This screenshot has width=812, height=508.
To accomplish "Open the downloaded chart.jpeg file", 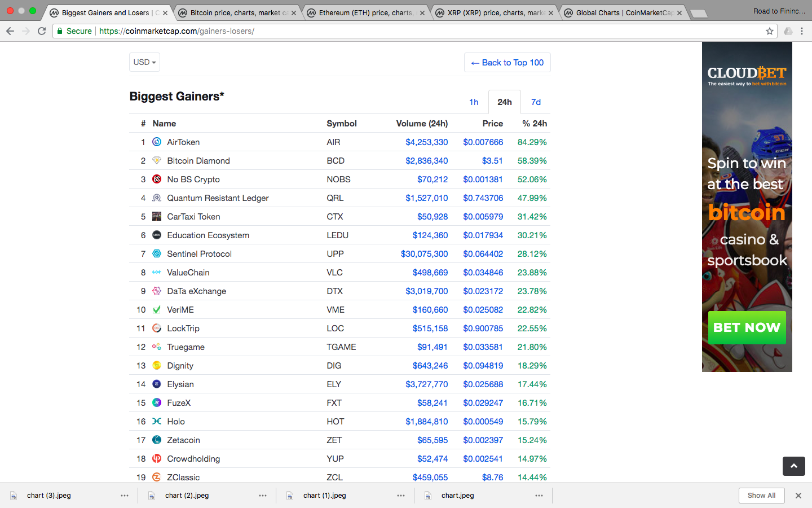I will pyautogui.click(x=457, y=496).
